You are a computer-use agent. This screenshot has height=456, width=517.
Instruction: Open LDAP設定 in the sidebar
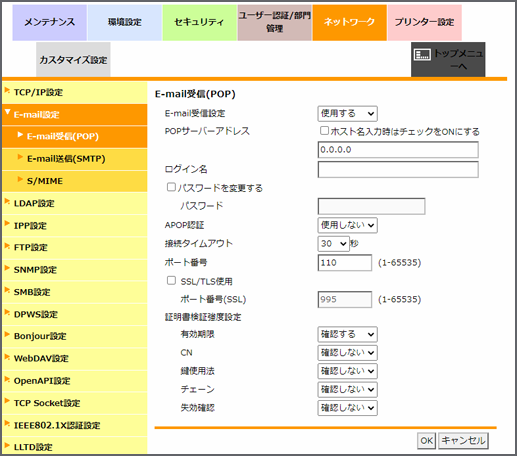pyautogui.click(x=75, y=203)
